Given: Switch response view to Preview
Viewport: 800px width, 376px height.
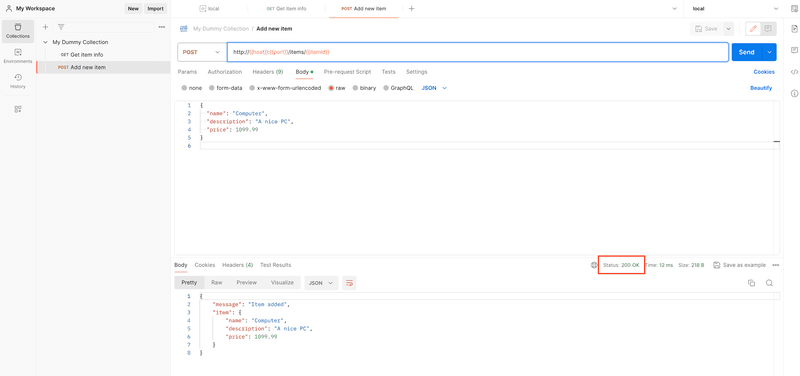Looking at the screenshot, I should coord(246,283).
